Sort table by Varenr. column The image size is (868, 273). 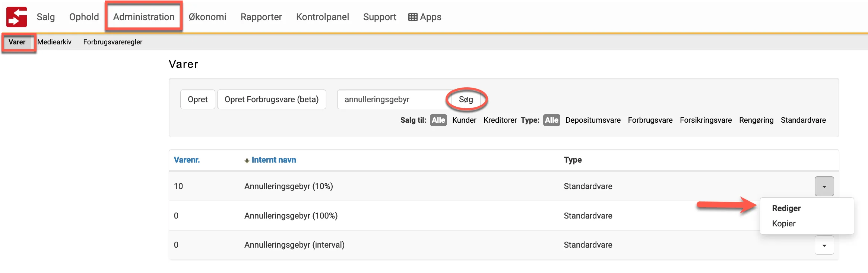(187, 160)
